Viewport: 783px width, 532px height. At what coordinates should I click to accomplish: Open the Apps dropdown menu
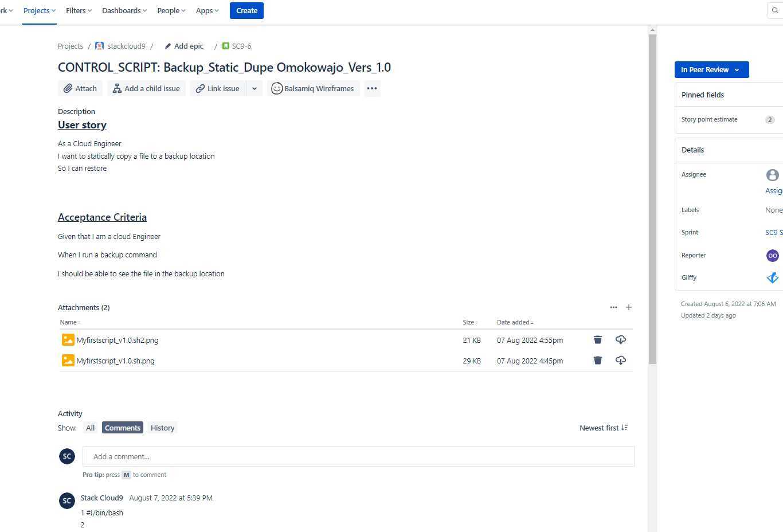[207, 10]
